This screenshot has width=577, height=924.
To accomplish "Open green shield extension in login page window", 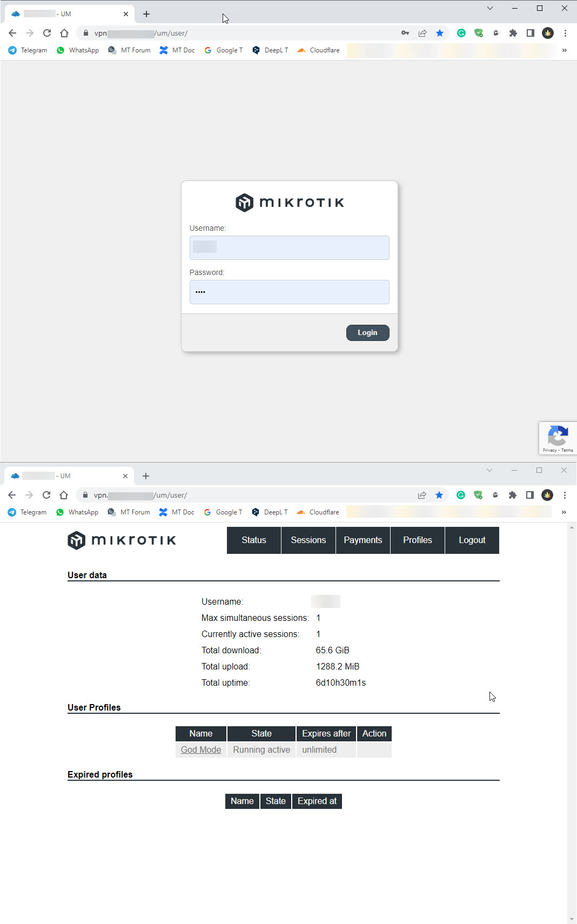I will 479,33.
